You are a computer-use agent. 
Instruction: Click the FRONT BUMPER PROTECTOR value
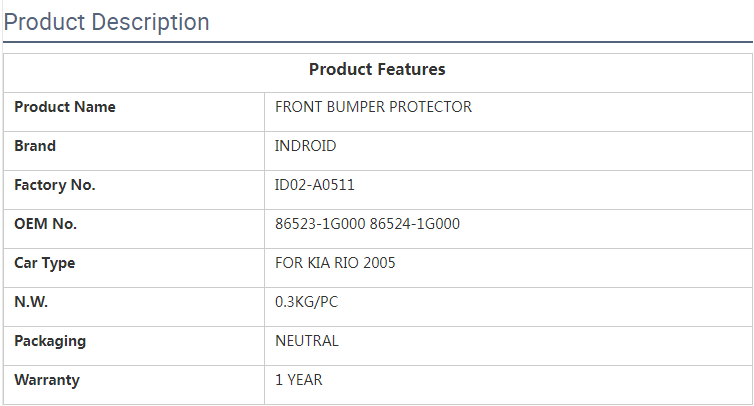373,107
